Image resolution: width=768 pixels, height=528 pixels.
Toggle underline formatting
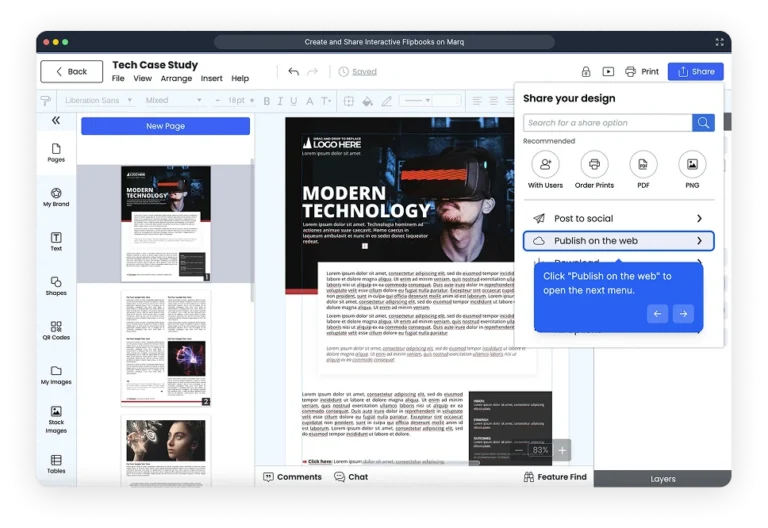pyautogui.click(x=293, y=101)
